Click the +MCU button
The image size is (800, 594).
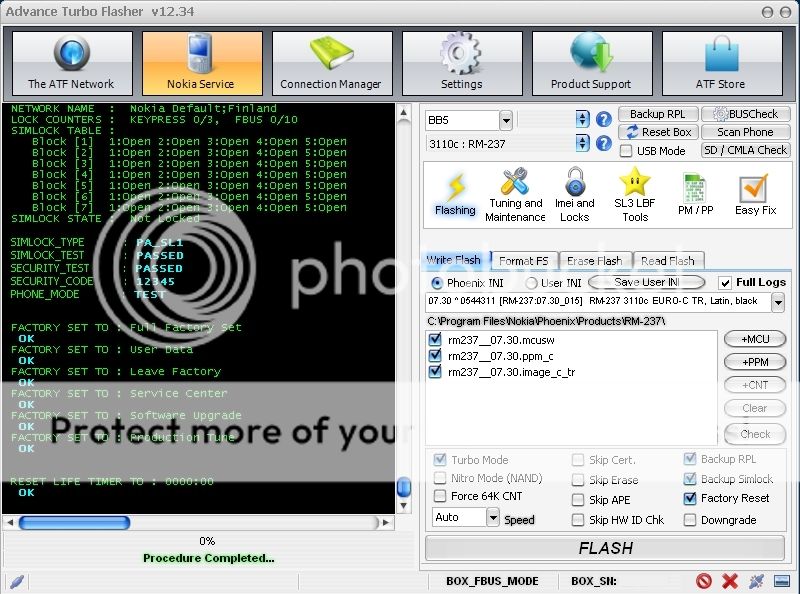click(x=755, y=339)
